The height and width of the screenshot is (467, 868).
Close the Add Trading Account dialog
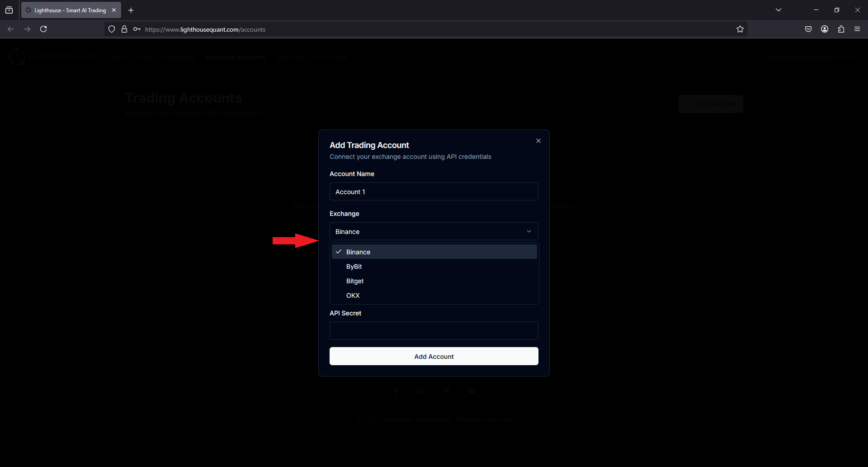point(538,141)
